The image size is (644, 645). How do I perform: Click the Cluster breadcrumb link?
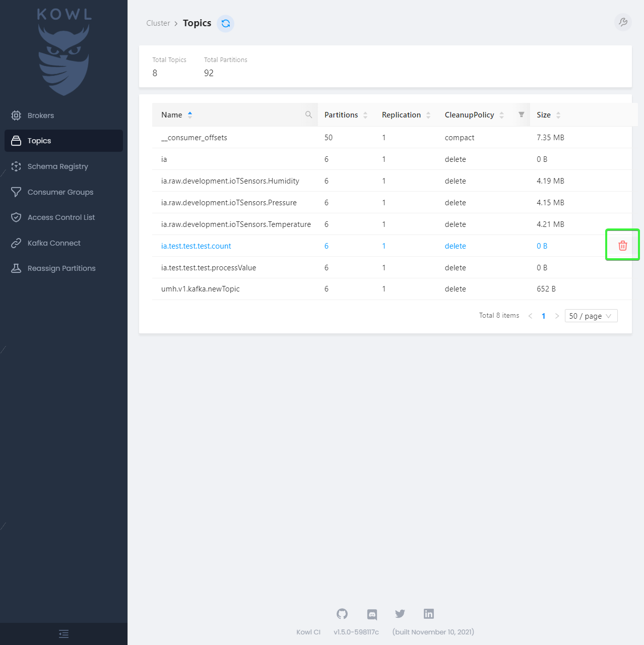(x=158, y=23)
